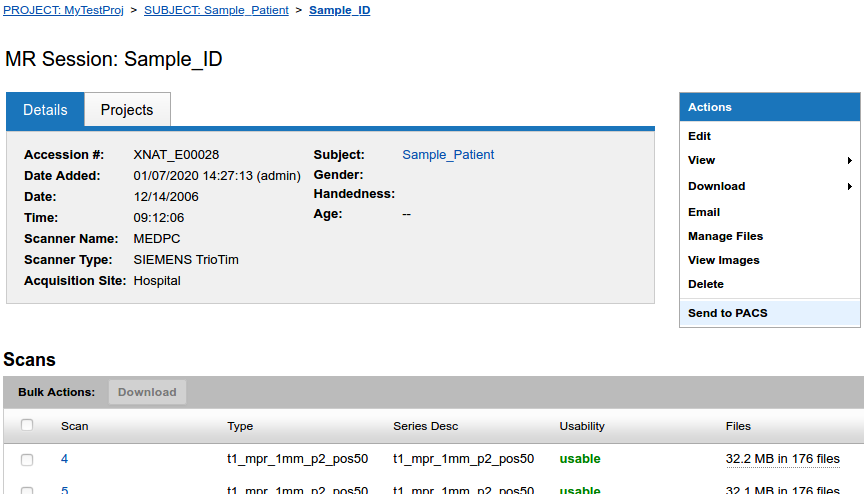
Task: Open the View submenu arrow
Action: click(849, 161)
